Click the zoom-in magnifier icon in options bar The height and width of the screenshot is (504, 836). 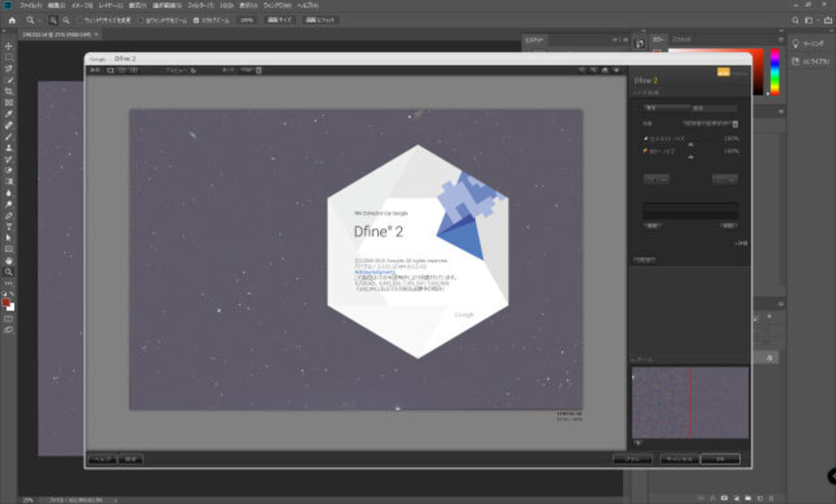(53, 20)
